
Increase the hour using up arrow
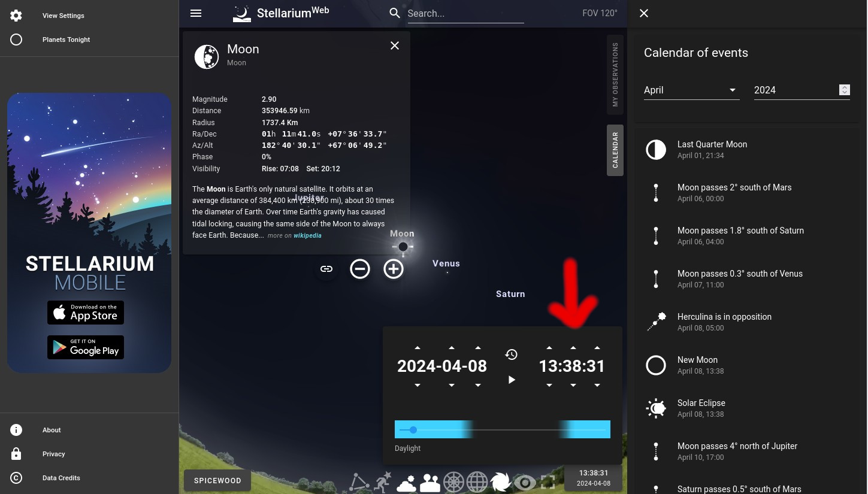tap(549, 347)
